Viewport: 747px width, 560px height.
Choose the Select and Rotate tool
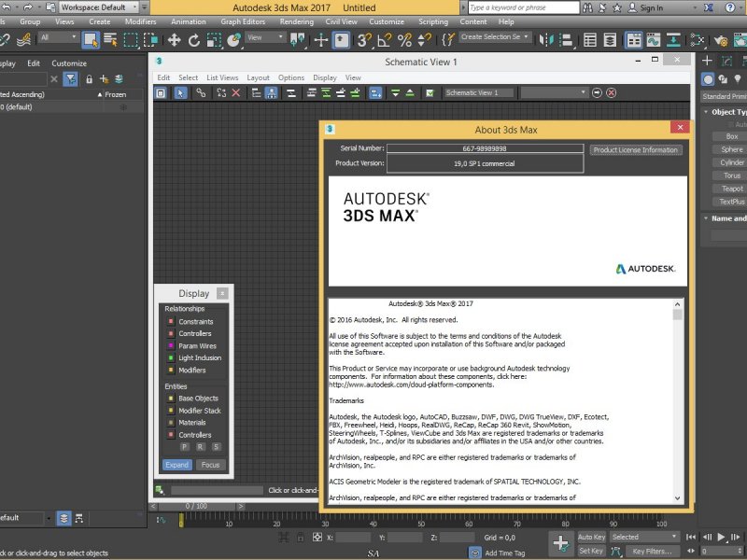[194, 40]
